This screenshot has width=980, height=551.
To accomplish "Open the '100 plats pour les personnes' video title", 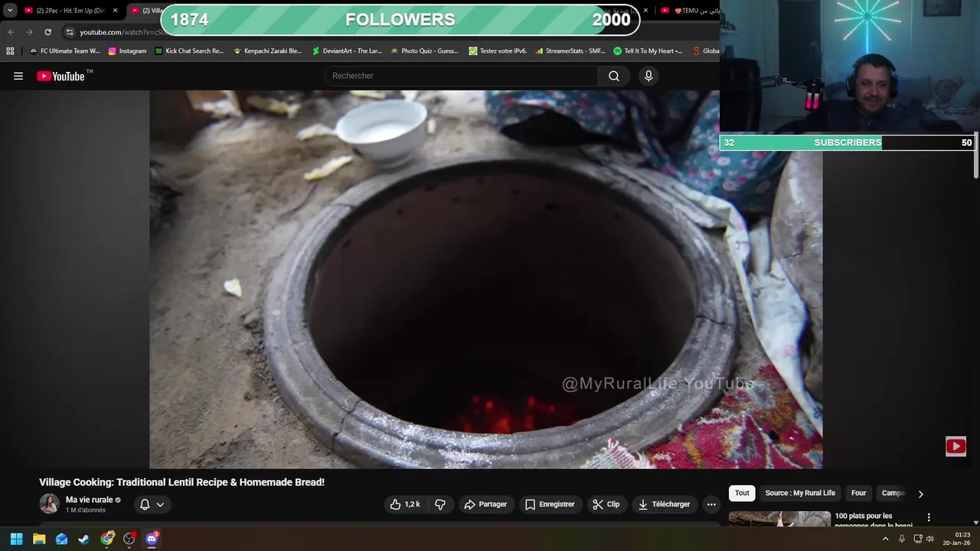I will tap(874, 520).
